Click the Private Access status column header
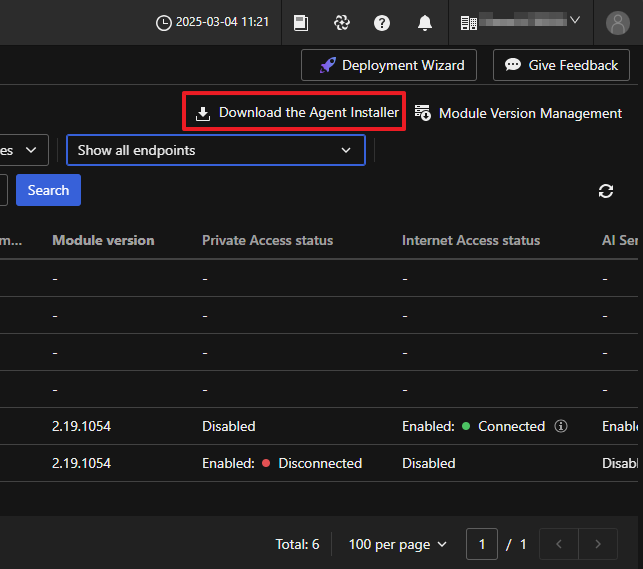This screenshot has height=569, width=643. [x=267, y=240]
